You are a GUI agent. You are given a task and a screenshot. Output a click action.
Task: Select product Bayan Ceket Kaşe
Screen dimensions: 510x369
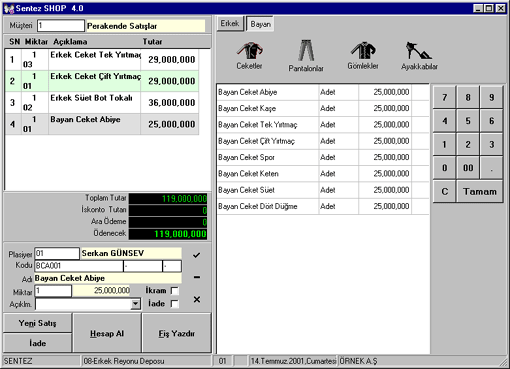(x=323, y=108)
